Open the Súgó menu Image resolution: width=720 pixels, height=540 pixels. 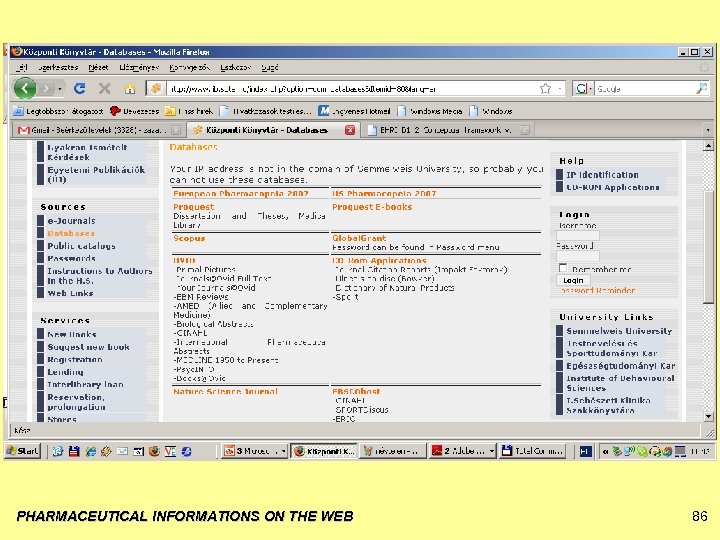pos(270,68)
